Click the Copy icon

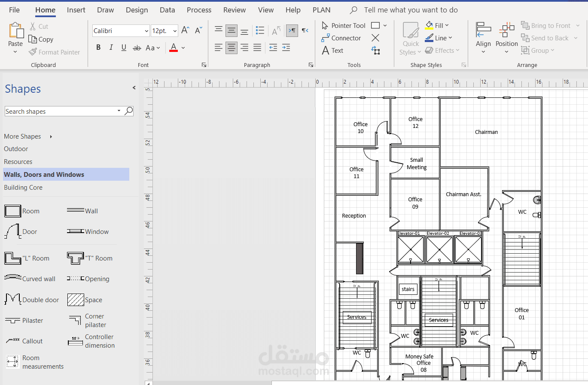click(33, 39)
